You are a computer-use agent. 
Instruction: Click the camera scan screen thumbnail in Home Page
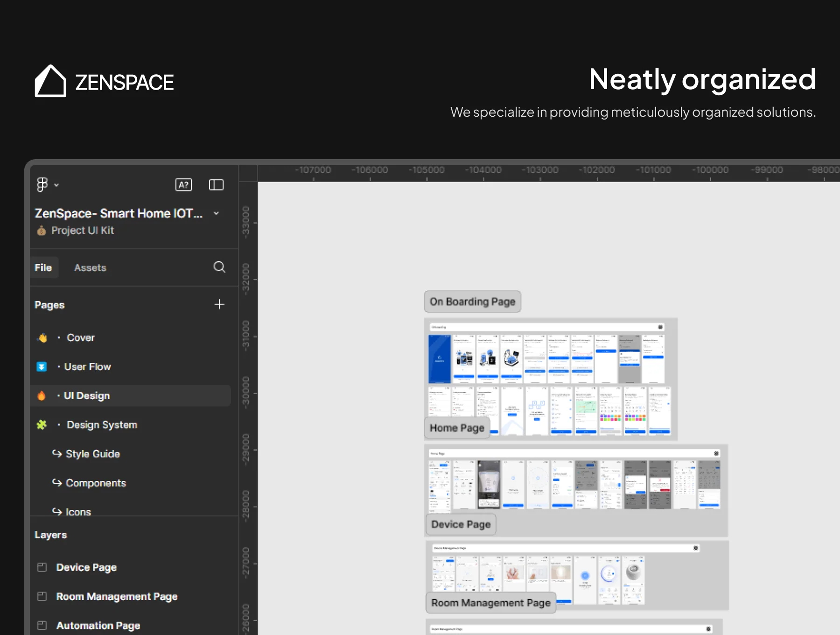pos(489,485)
